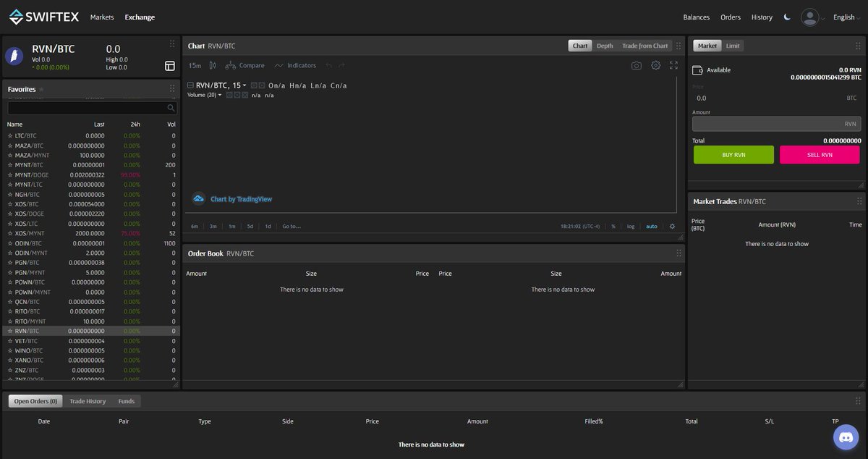
Task: Open Discord chat bubble
Action: point(846,437)
